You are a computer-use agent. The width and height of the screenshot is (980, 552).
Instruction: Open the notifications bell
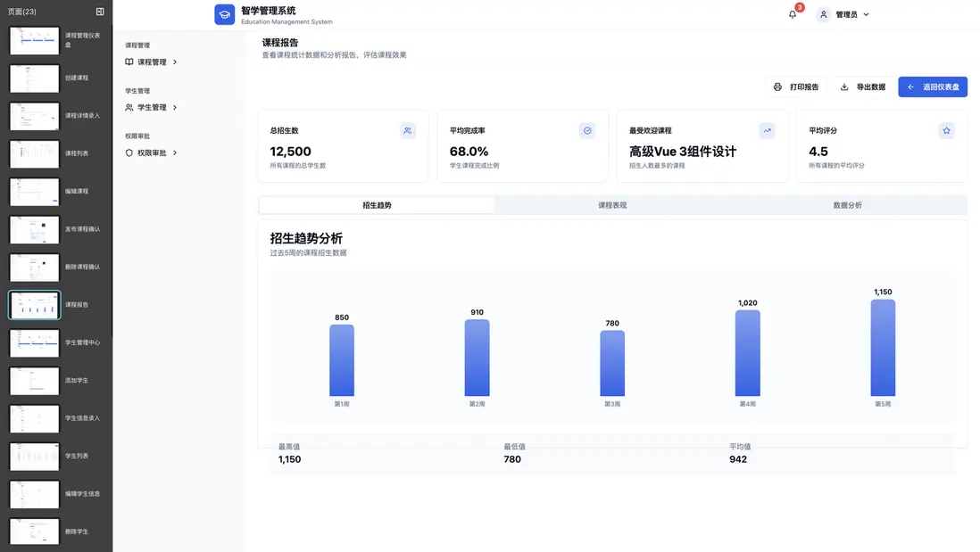pyautogui.click(x=793, y=14)
